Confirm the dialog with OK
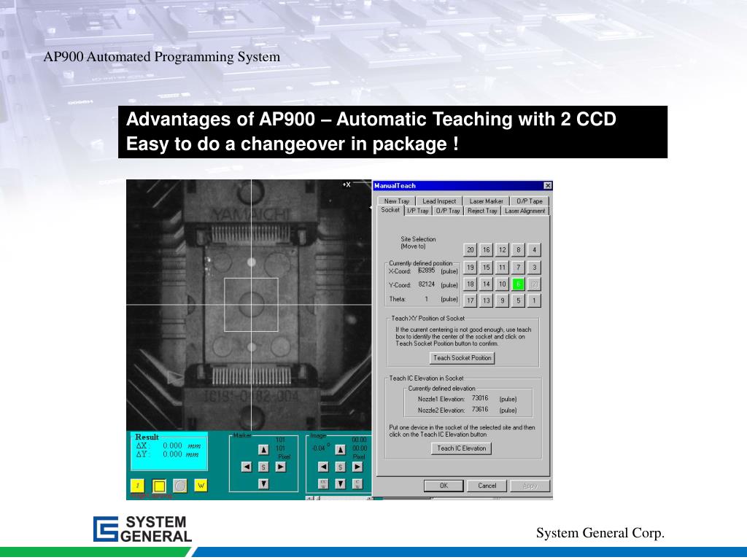 [x=444, y=486]
